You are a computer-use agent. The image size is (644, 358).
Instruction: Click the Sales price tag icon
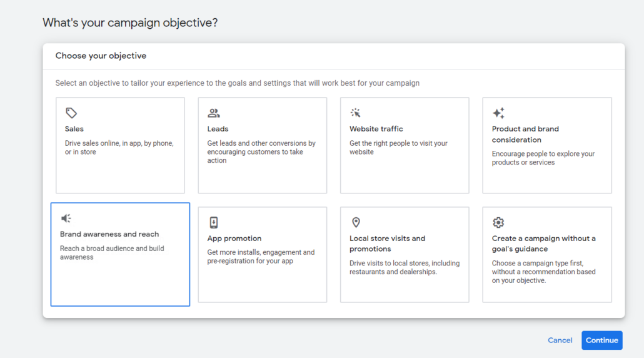click(71, 113)
